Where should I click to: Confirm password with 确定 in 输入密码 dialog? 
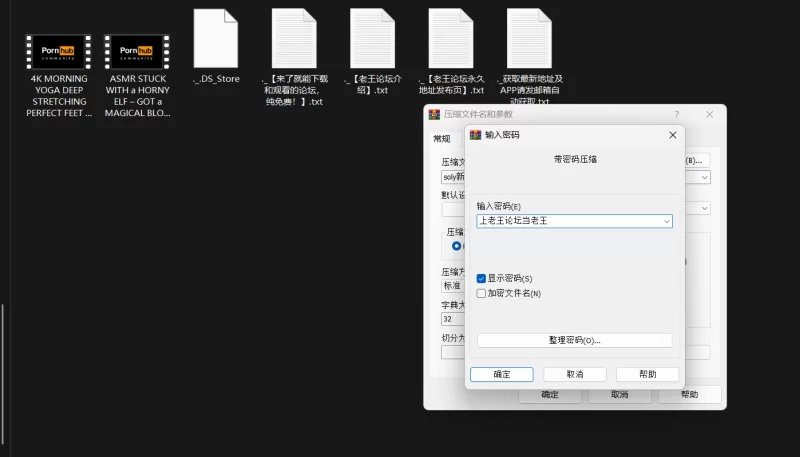pyautogui.click(x=502, y=374)
